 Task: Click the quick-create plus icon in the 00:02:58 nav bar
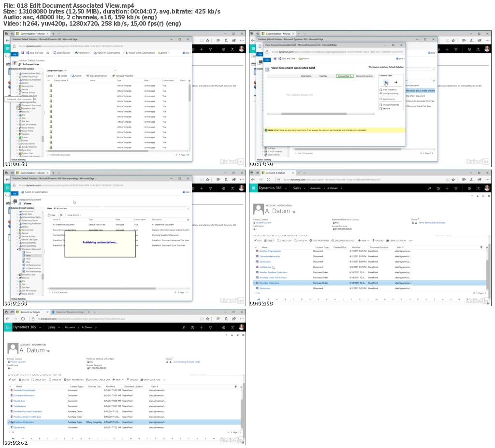(447, 188)
